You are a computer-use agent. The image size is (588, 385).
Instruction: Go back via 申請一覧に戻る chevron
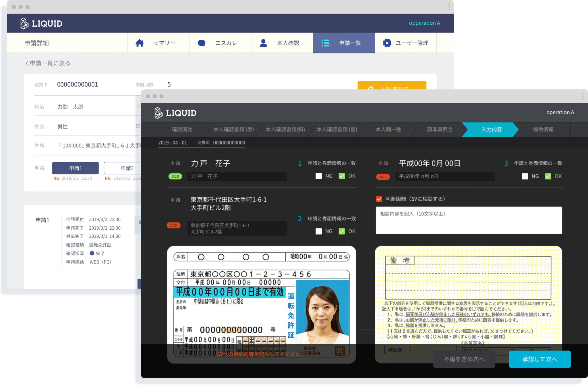tap(27, 63)
